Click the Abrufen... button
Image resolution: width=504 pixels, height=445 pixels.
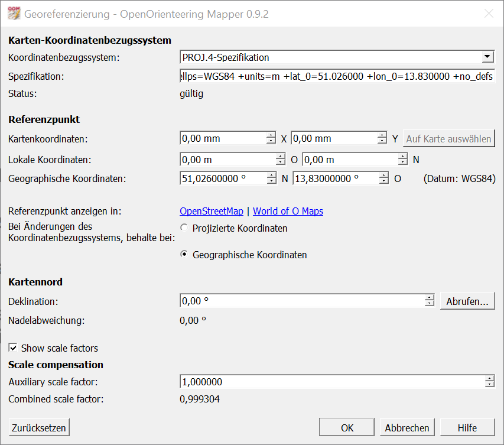467,301
